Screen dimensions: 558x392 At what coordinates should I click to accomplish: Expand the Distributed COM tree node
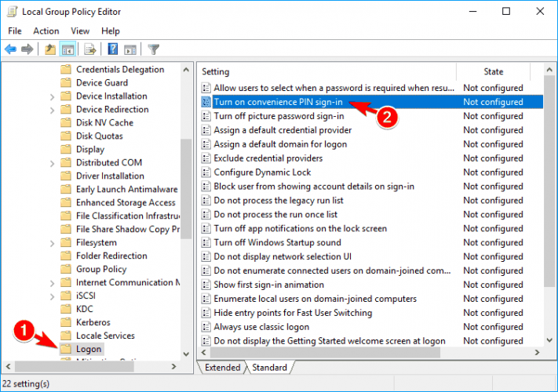point(52,164)
